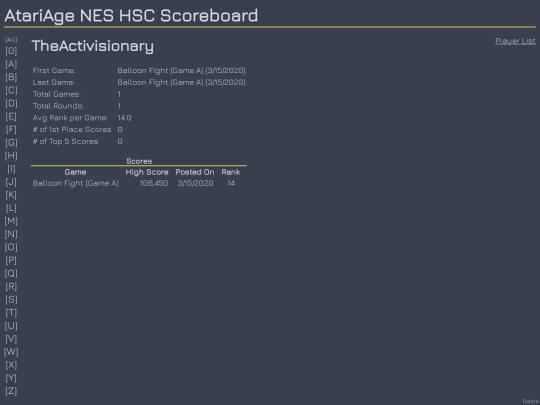Filter players by letter [P]
540x405 pixels.
click(11, 260)
